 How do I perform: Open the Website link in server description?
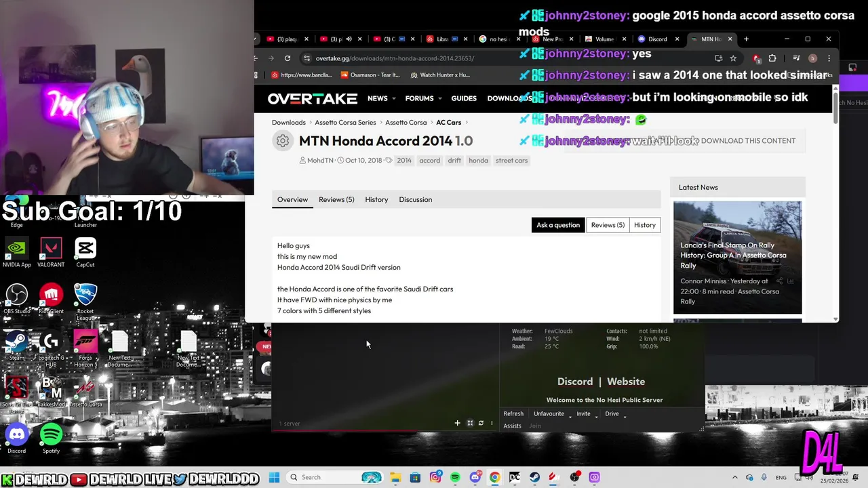click(x=626, y=382)
